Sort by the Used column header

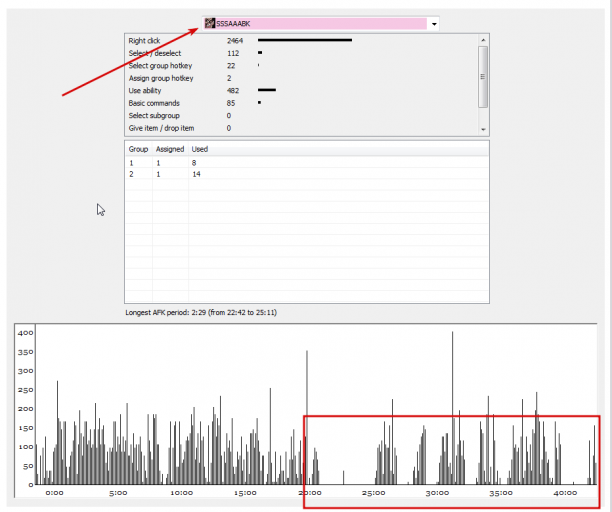click(199, 149)
